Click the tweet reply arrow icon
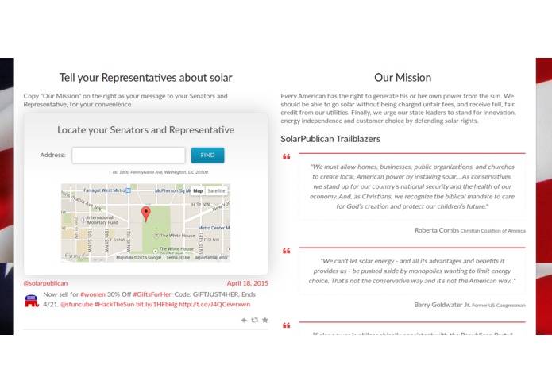552x392 pixels. [x=244, y=320]
